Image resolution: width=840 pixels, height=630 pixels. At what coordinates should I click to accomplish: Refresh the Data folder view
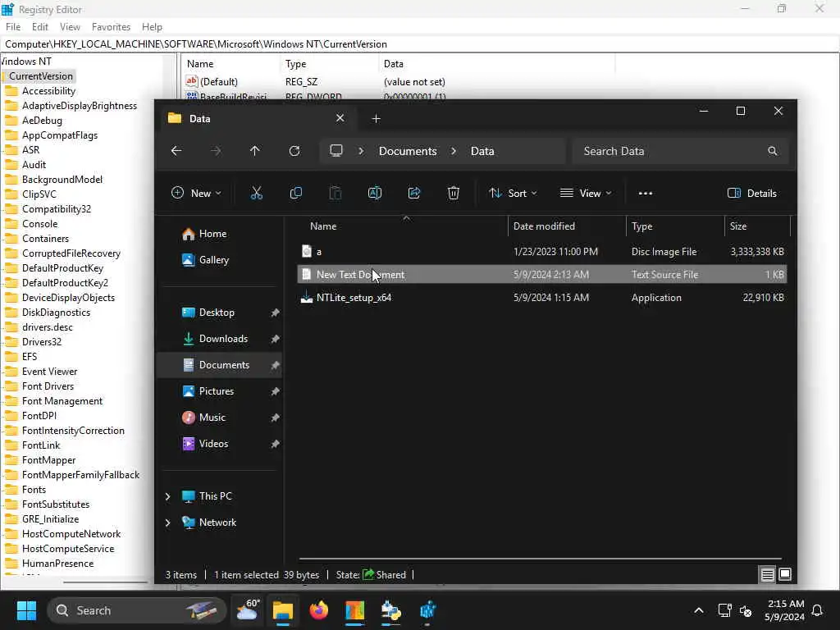(294, 151)
